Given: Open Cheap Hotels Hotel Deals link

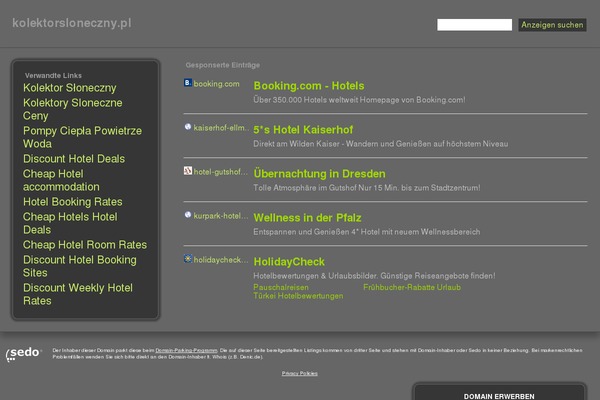Looking at the screenshot, I should 70,223.
